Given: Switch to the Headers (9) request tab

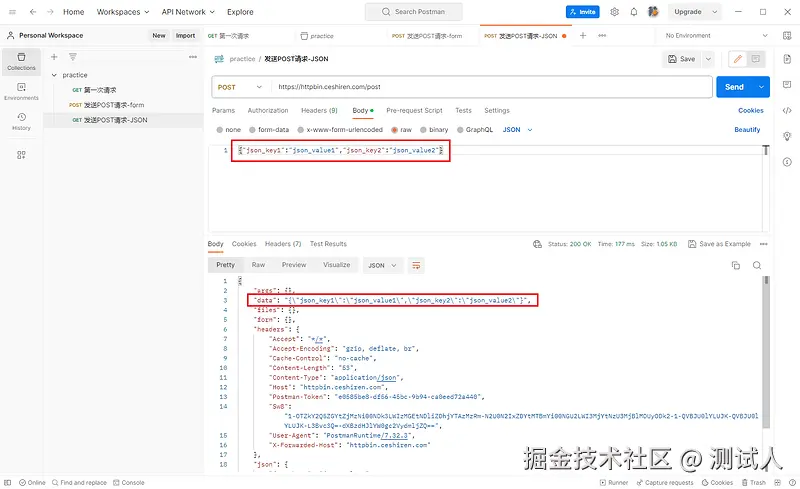Looking at the screenshot, I should (x=319, y=110).
